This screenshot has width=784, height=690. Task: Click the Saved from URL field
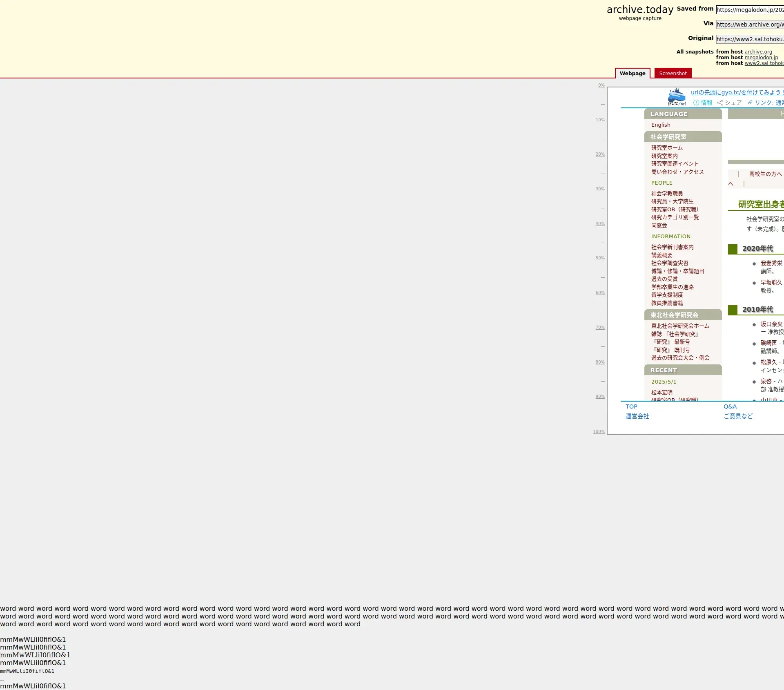click(x=750, y=10)
